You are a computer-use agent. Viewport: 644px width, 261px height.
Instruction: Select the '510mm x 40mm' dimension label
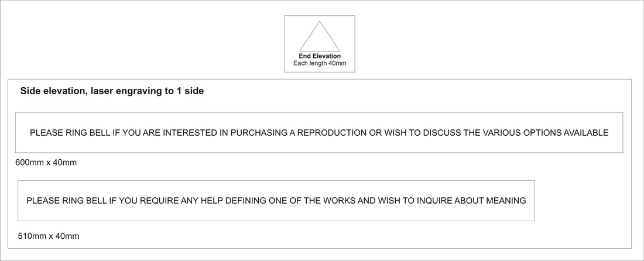click(x=49, y=236)
